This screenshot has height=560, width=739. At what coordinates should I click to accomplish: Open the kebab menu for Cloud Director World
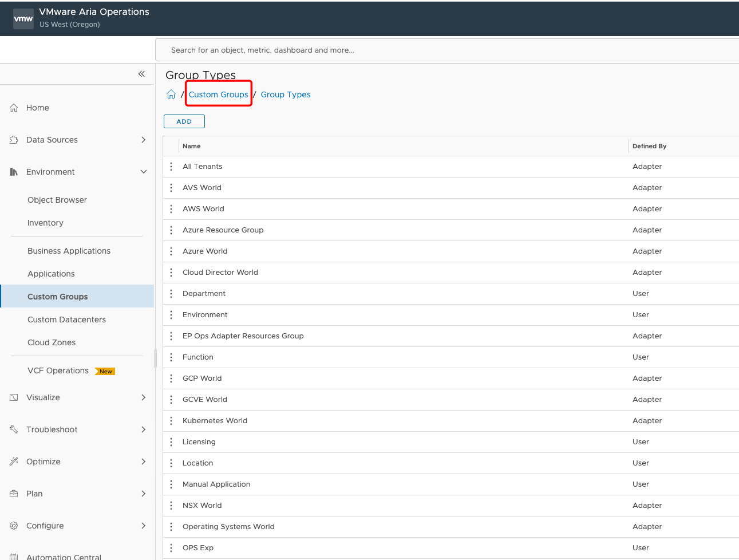click(171, 273)
